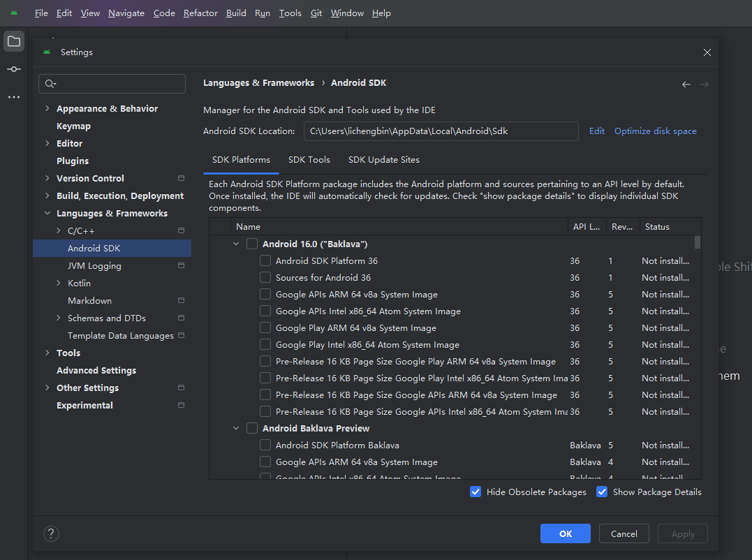Open the Refactor menu

tap(200, 13)
